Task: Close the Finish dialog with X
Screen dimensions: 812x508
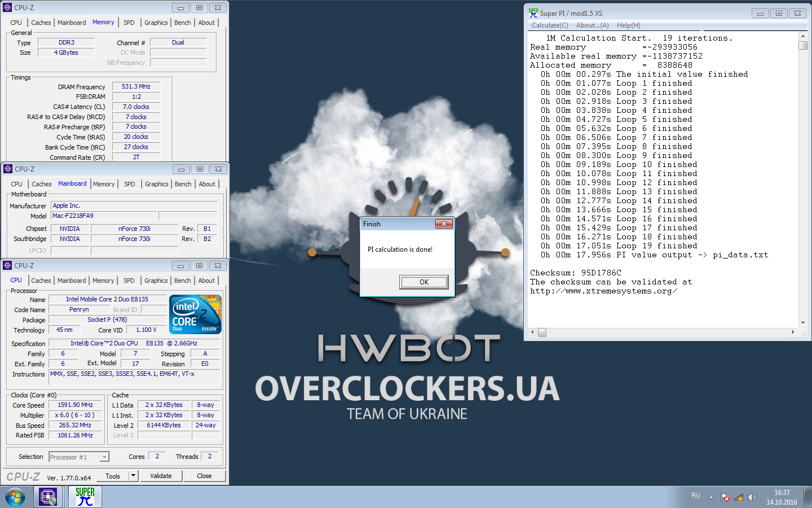Action: pyautogui.click(x=444, y=224)
